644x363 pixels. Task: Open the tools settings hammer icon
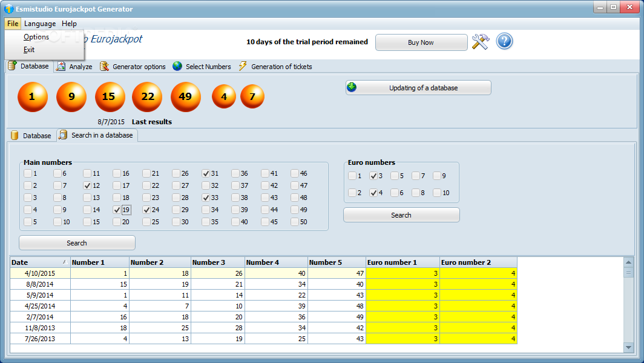click(x=480, y=42)
